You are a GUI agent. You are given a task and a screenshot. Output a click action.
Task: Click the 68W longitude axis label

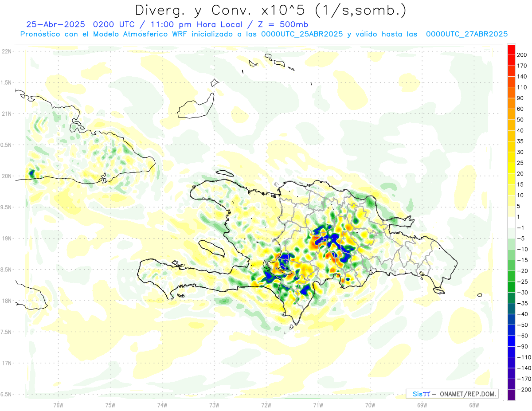pyautogui.click(x=473, y=405)
